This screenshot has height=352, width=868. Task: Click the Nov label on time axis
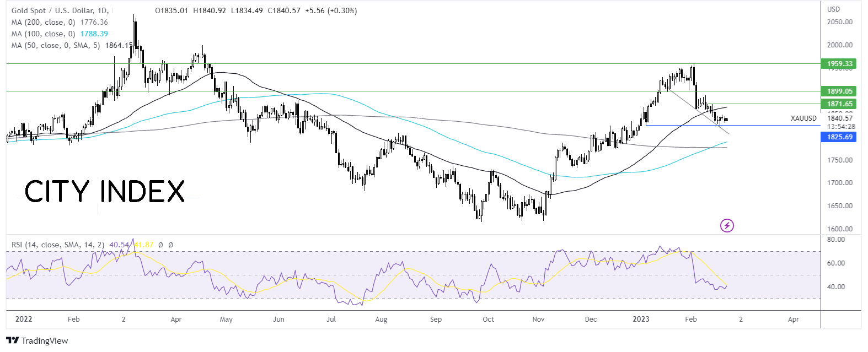539,319
